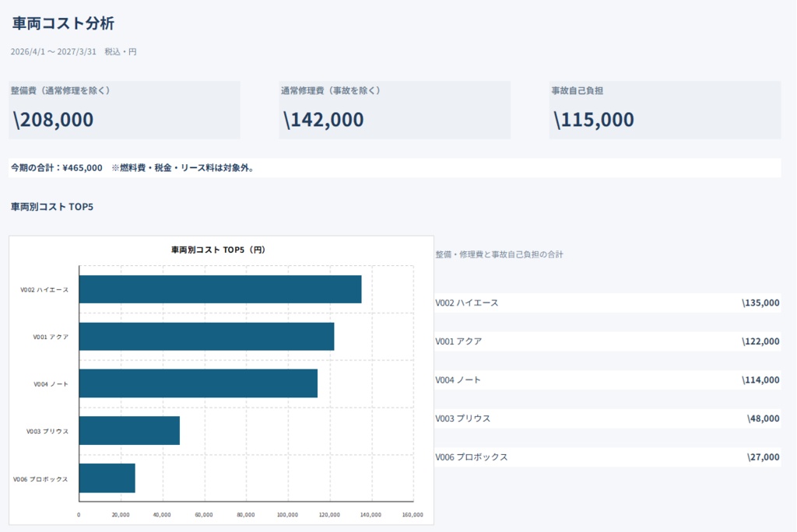Select the \27,000 amount in the list
Viewport: 797px width, 532px height.
pyautogui.click(x=763, y=457)
